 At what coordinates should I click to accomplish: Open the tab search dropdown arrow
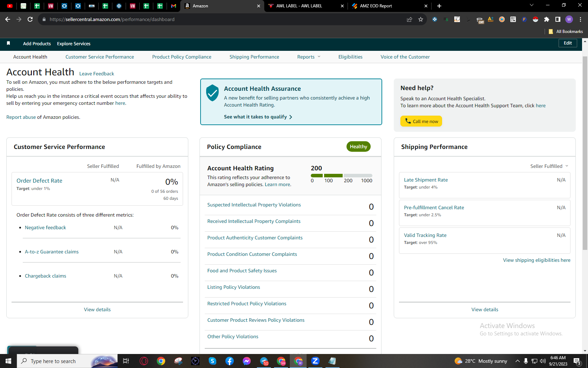pyautogui.click(x=532, y=5)
